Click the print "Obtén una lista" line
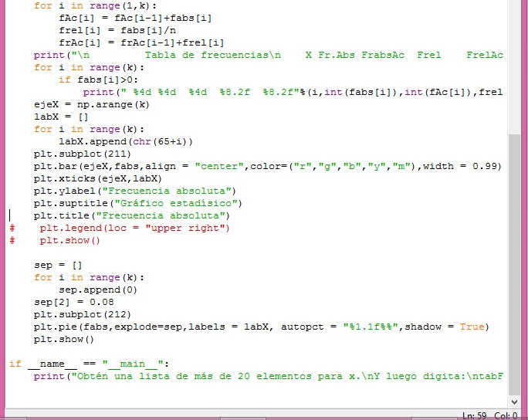 [x=269, y=376]
